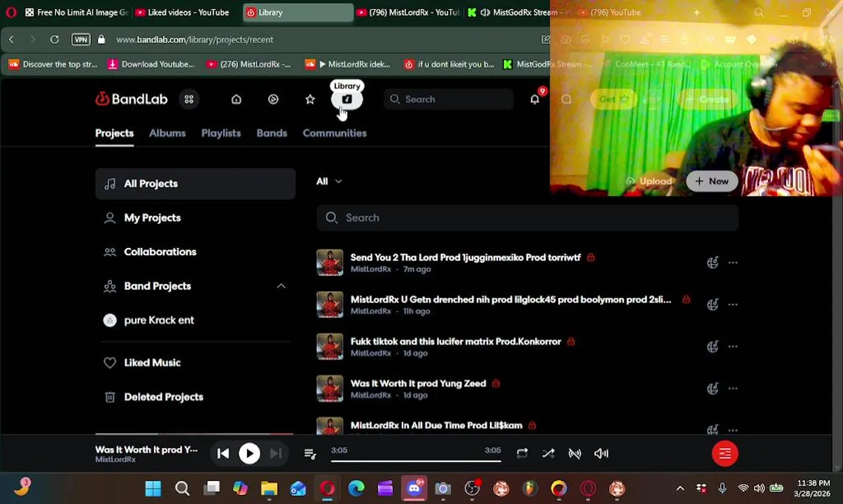Switch to Free No Limit AI Image browser tab
Viewport: 843px width, 504px height.
pos(75,13)
